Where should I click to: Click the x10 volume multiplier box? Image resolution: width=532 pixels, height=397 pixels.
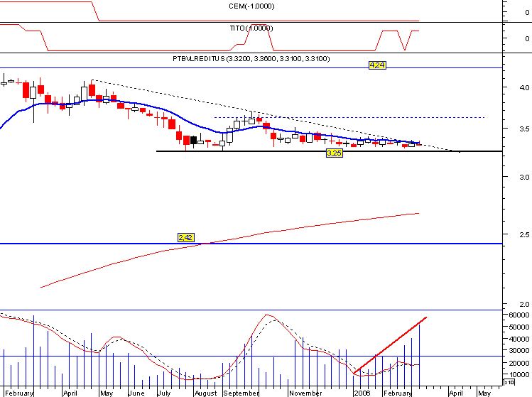509,382
